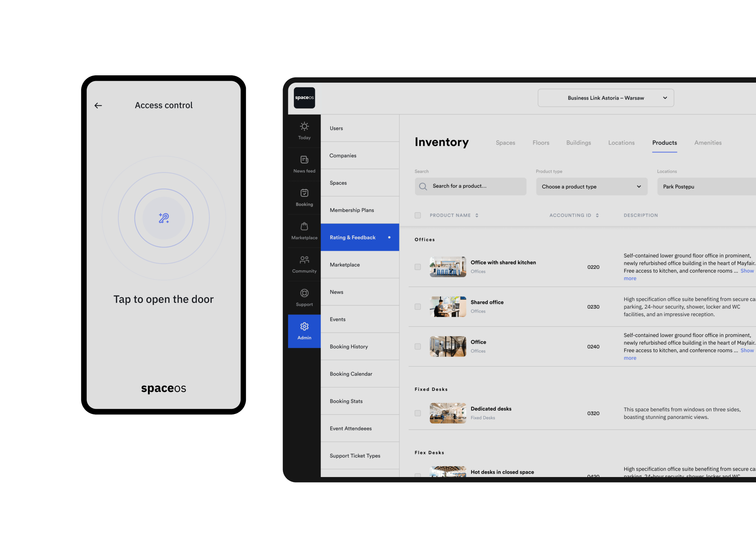Click the accounting ID 0220

(593, 267)
